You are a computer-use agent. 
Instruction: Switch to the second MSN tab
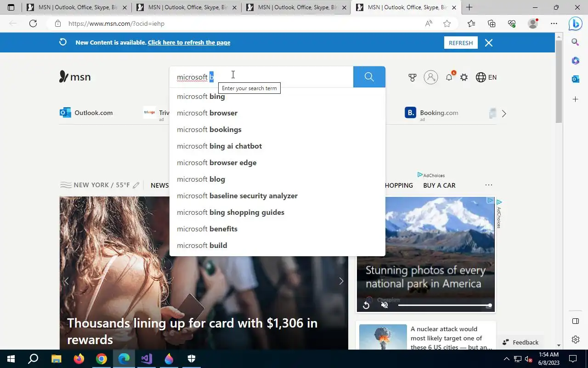187,7
